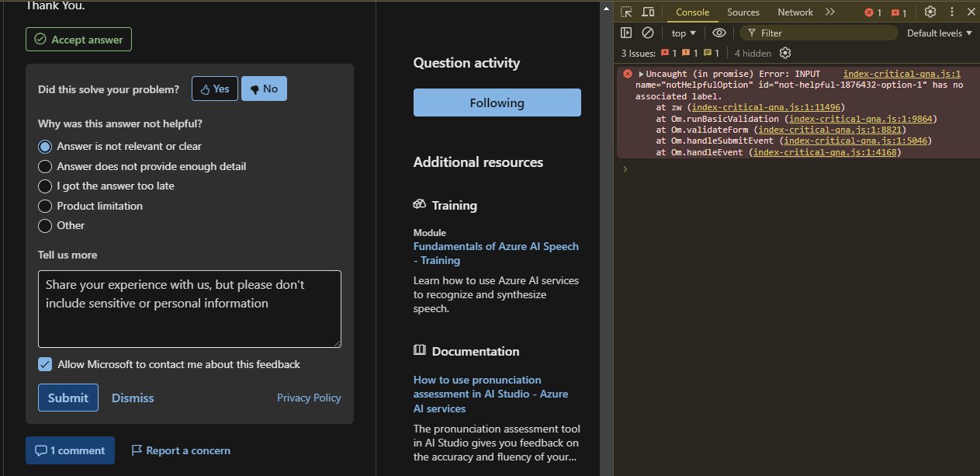This screenshot has width=980, height=476.
Task: Open source link index-critical-qna.js:1
Action: click(902, 74)
